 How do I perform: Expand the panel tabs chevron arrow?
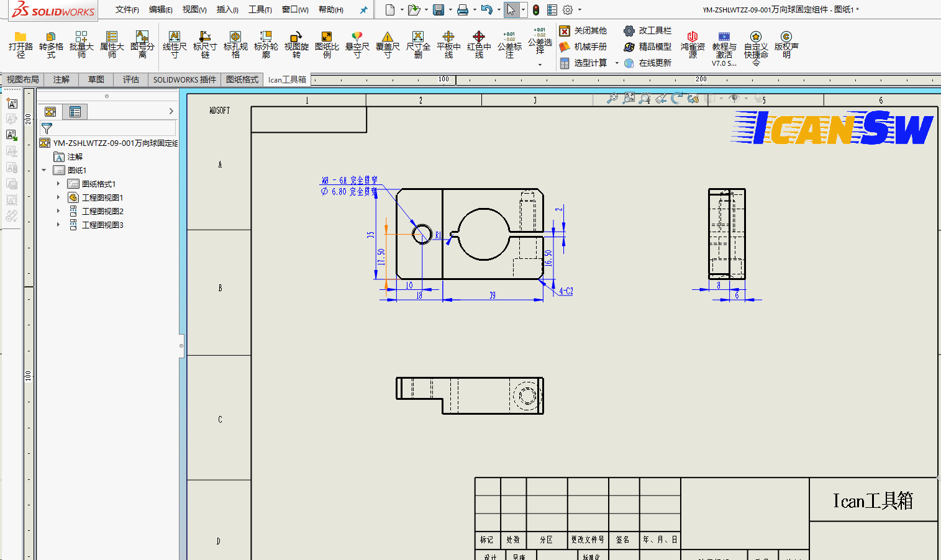pyautogui.click(x=171, y=112)
